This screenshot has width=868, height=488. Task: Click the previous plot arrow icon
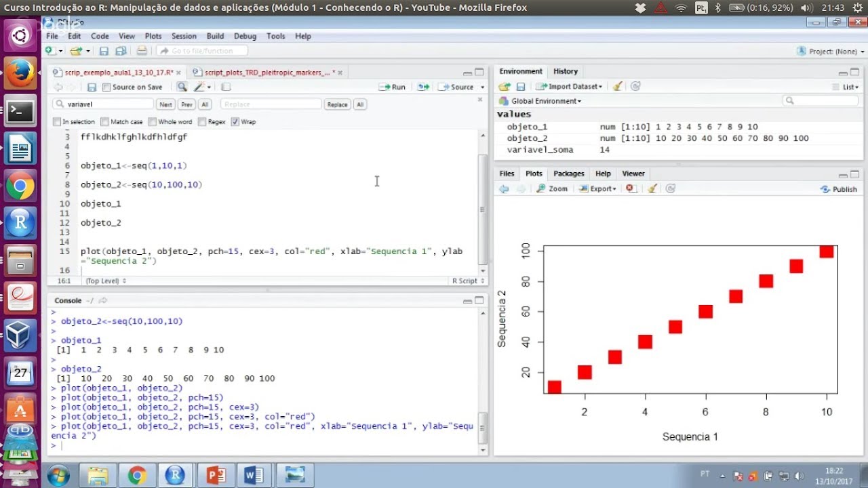(x=504, y=189)
